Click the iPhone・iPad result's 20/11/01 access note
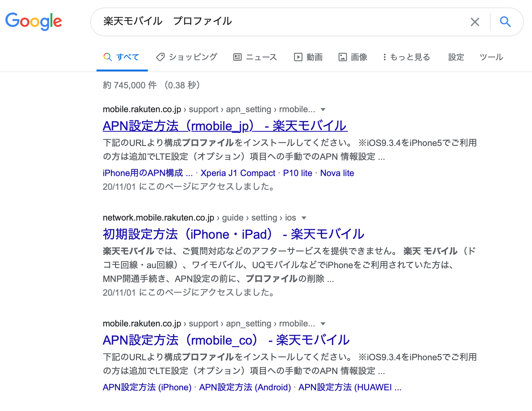The width and height of the screenshot is (532, 411). pos(189,293)
